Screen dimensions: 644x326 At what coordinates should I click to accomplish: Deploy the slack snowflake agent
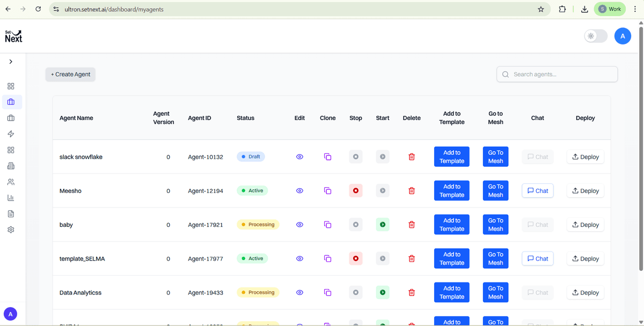[586, 157]
